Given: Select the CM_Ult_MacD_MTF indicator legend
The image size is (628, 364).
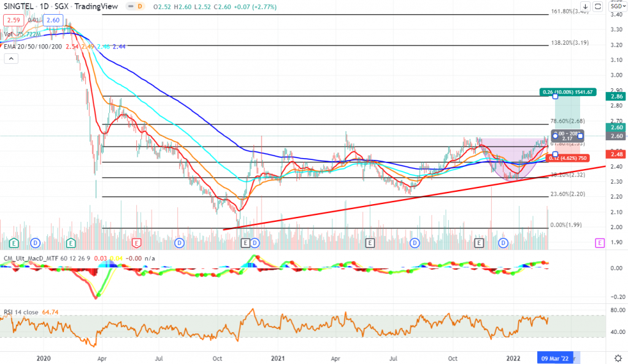Looking at the screenshot, I should [x=31, y=259].
